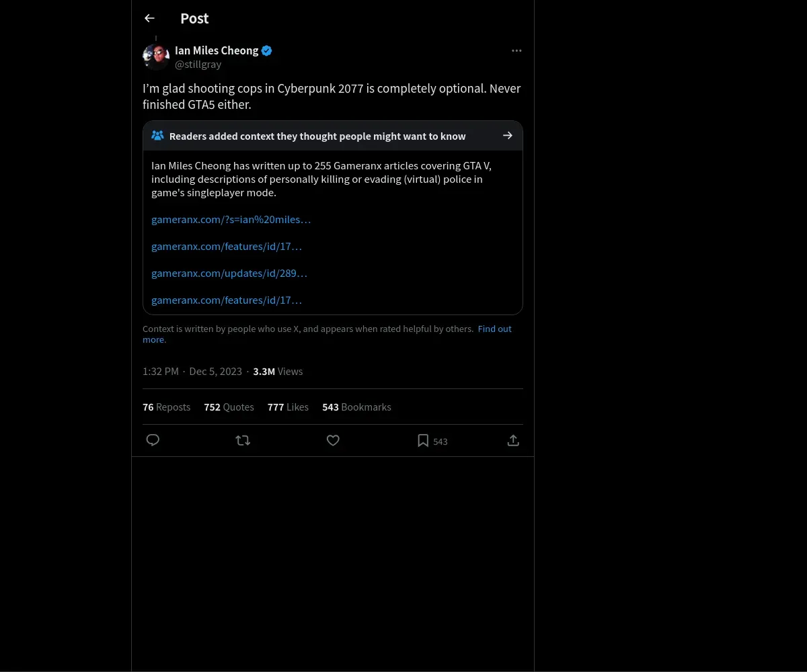Open the 1:32 PM timestamp
Image resolution: width=807 pixels, height=672 pixels.
point(161,371)
